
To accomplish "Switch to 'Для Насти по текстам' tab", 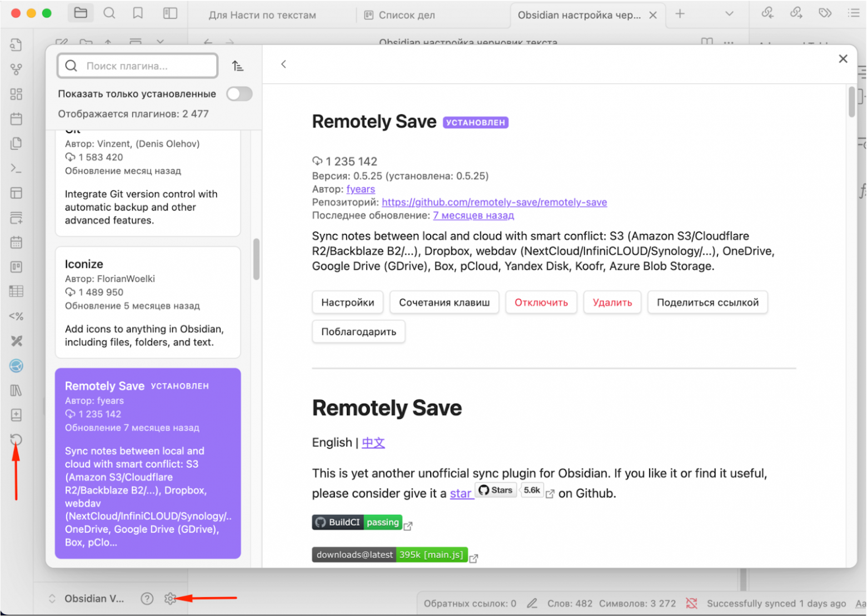I will pos(262,15).
